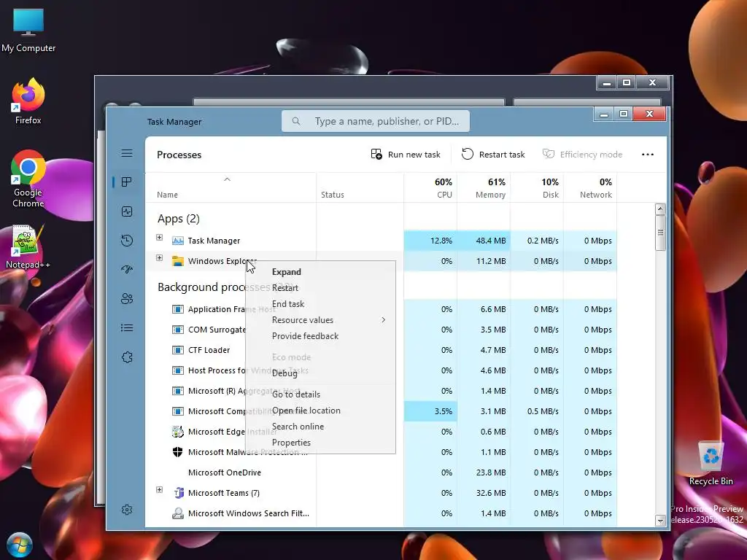
Task: Open the Details sidebar icon
Action: (x=127, y=327)
